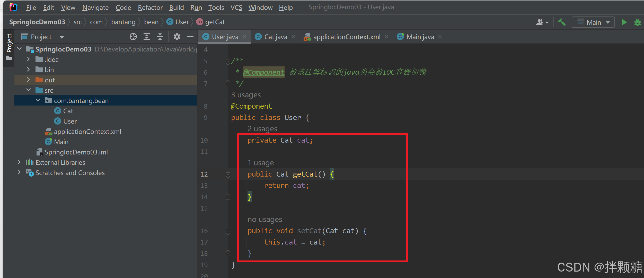Click the Expand All icon in Project panel
Image resolution: width=644 pixels, height=278 pixels.
[146, 37]
